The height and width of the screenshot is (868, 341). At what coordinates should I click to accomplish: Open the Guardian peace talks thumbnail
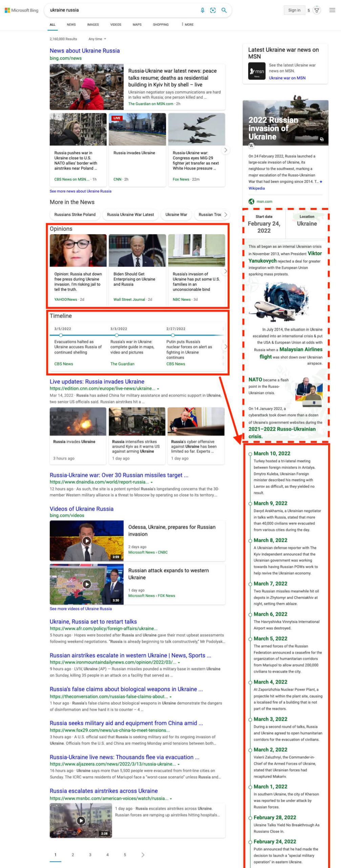(87, 87)
